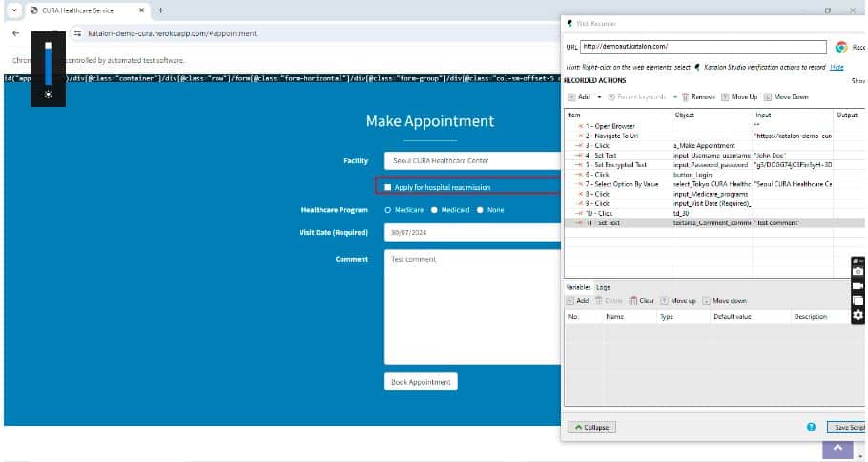Select row 8 - Click input_Medicare
The image size is (868, 462).
tap(714, 194)
